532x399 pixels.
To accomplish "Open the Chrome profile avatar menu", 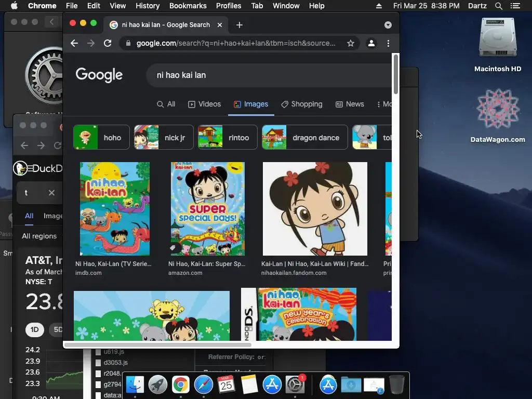I will coord(371,43).
